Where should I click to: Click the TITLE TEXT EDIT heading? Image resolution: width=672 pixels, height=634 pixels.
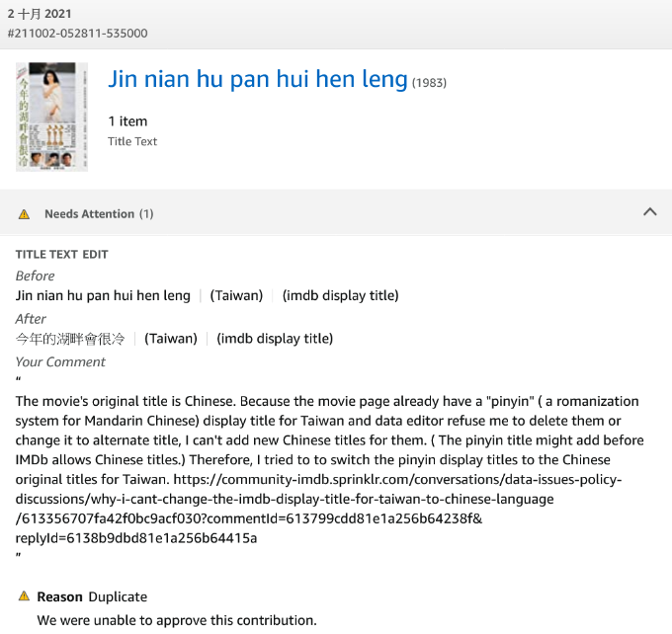[x=61, y=255]
